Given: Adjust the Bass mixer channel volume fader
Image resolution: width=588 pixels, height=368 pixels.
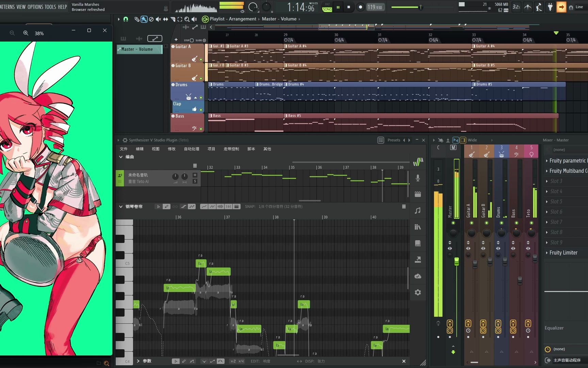Looking at the screenshot, I should [x=520, y=280].
